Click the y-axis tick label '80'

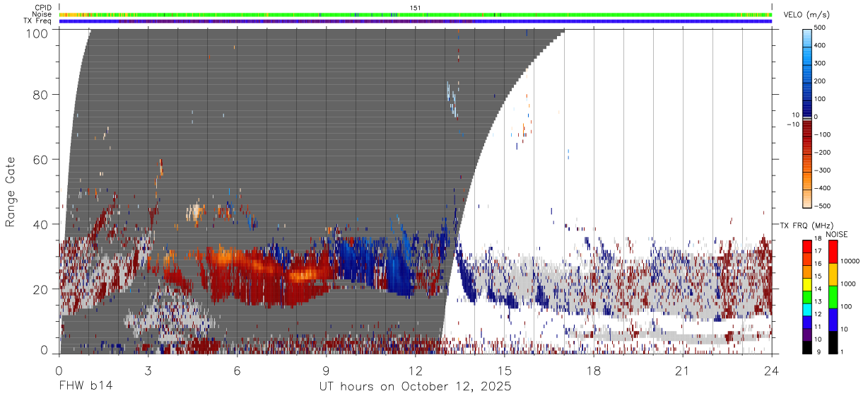click(x=41, y=94)
